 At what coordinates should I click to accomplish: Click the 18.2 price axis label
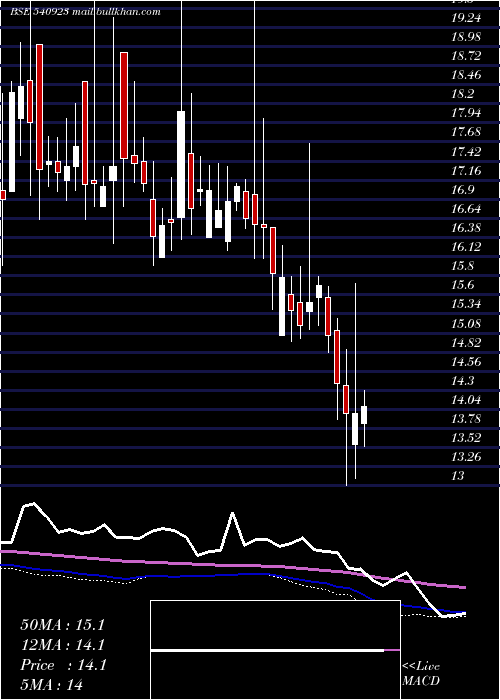click(x=462, y=94)
